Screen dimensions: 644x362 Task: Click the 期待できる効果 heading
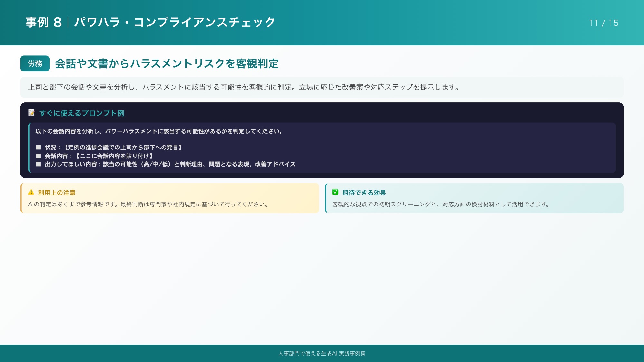coord(364,193)
